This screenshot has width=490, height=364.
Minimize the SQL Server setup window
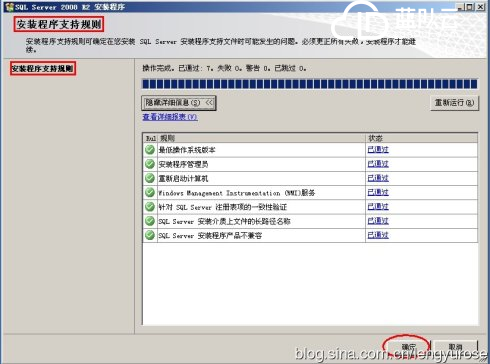(460, 7)
